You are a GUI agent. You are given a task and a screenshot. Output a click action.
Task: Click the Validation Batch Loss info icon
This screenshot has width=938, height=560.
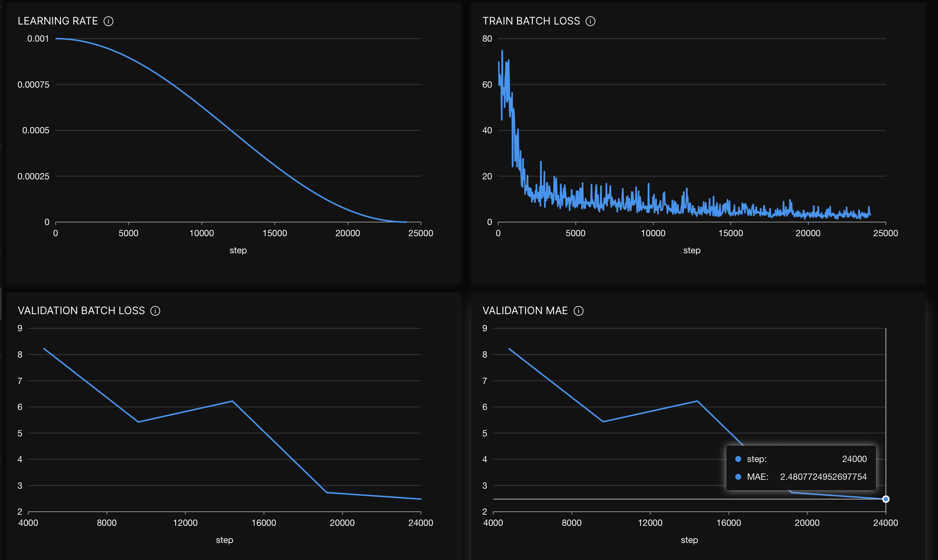click(155, 311)
